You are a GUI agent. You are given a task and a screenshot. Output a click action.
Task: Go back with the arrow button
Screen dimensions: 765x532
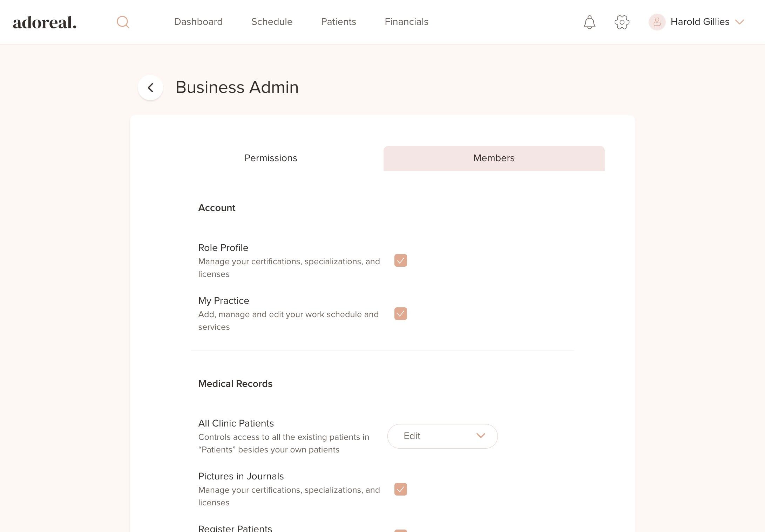tap(150, 88)
